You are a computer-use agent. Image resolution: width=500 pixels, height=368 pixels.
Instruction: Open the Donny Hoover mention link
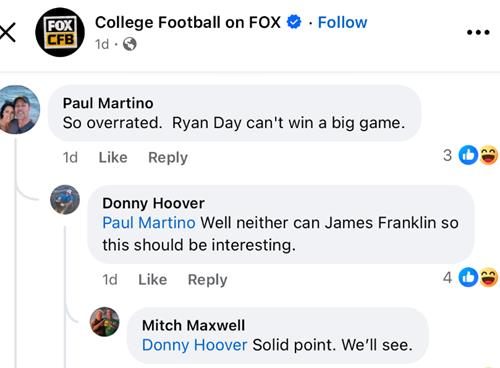pyautogui.click(x=195, y=345)
